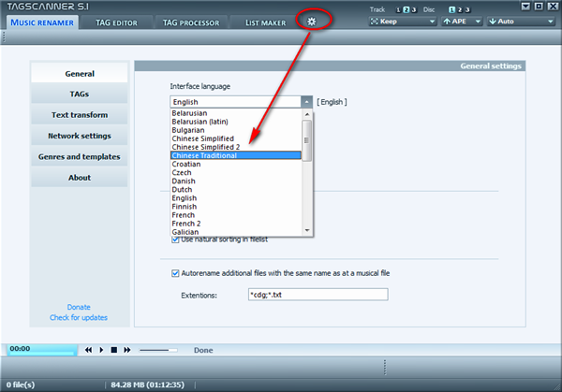
Task: Open the Tag Processor tab
Action: 191,22
